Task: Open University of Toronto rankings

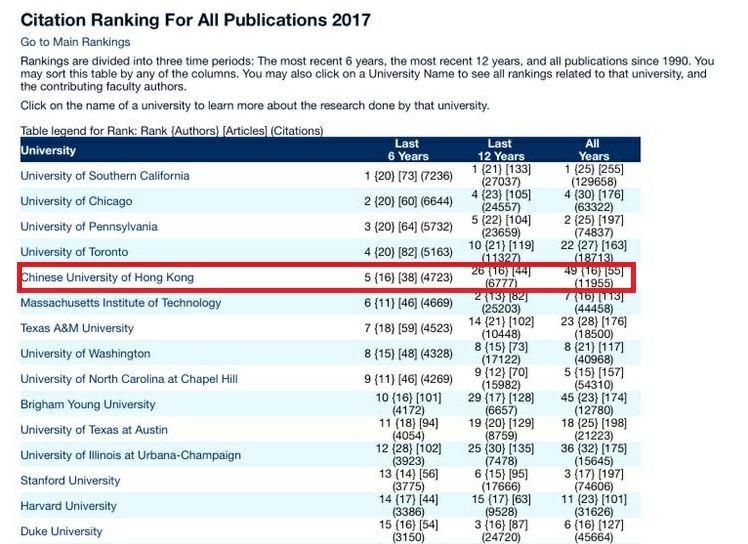Action: [74, 252]
